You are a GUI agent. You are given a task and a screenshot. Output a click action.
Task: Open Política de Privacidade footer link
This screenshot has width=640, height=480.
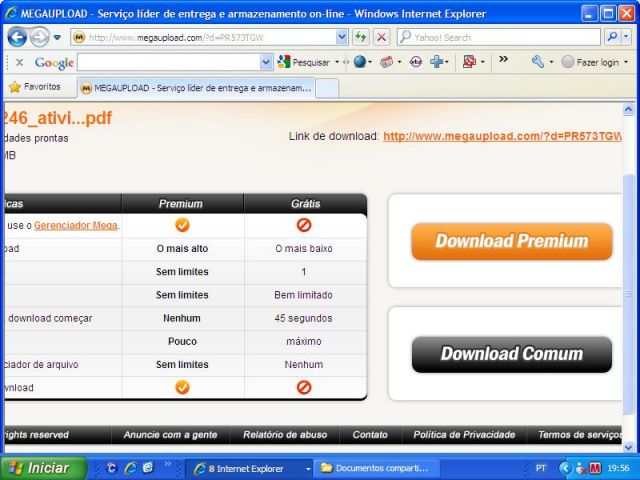464,435
